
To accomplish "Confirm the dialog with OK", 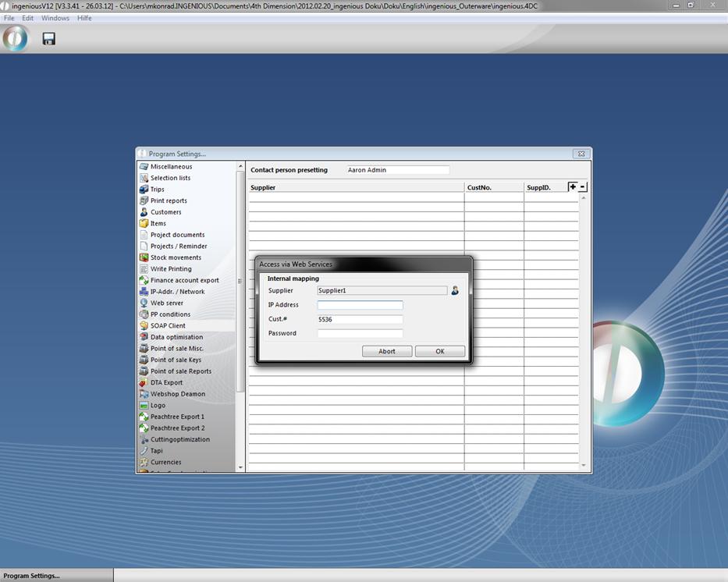I will click(x=440, y=351).
